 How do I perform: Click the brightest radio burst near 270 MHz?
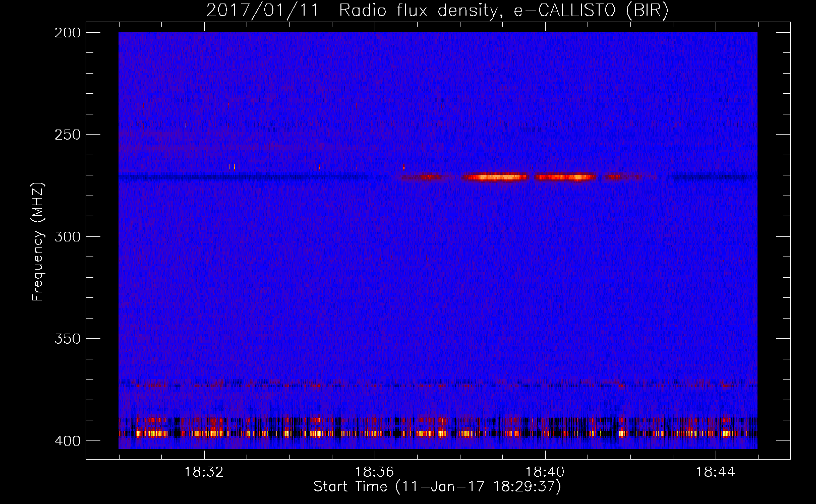[495, 177]
